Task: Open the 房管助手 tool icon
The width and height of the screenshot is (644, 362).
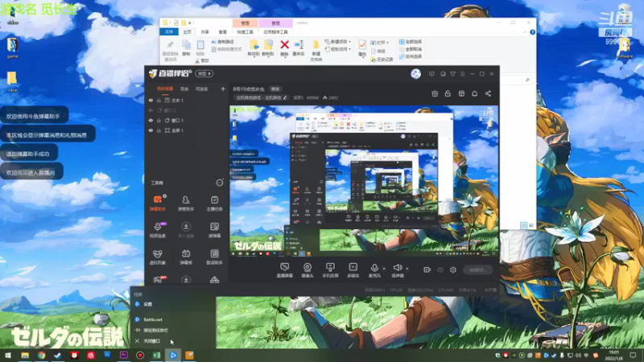Action: coord(186,203)
